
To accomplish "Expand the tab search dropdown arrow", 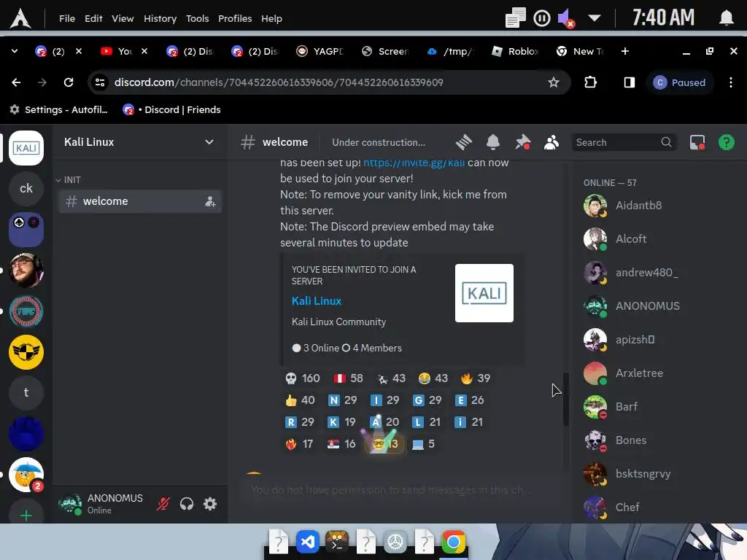I will (x=15, y=51).
